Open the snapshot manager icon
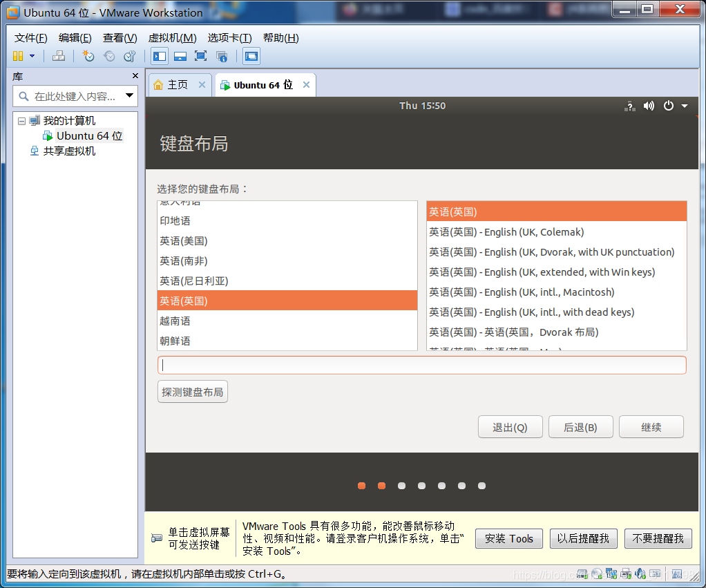This screenshot has width=706, height=588. pos(130,56)
